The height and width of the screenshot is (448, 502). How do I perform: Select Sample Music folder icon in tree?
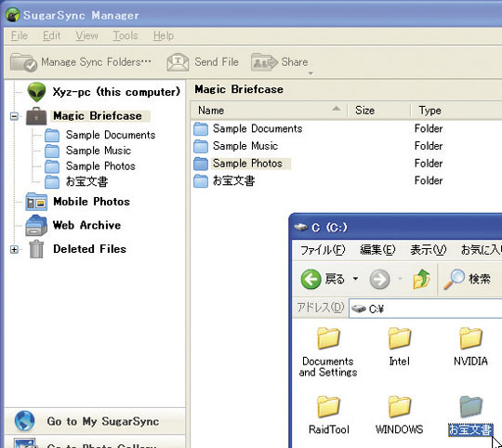pyautogui.click(x=52, y=151)
